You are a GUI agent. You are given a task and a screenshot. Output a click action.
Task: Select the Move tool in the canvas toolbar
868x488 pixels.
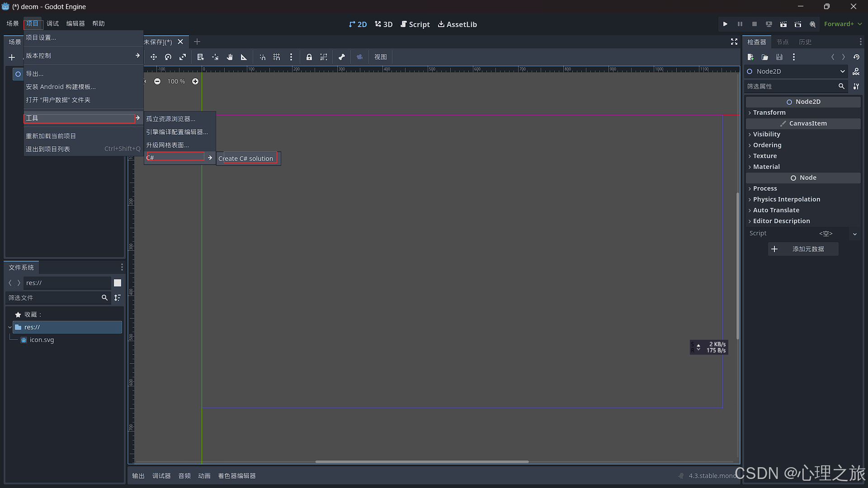click(x=153, y=57)
